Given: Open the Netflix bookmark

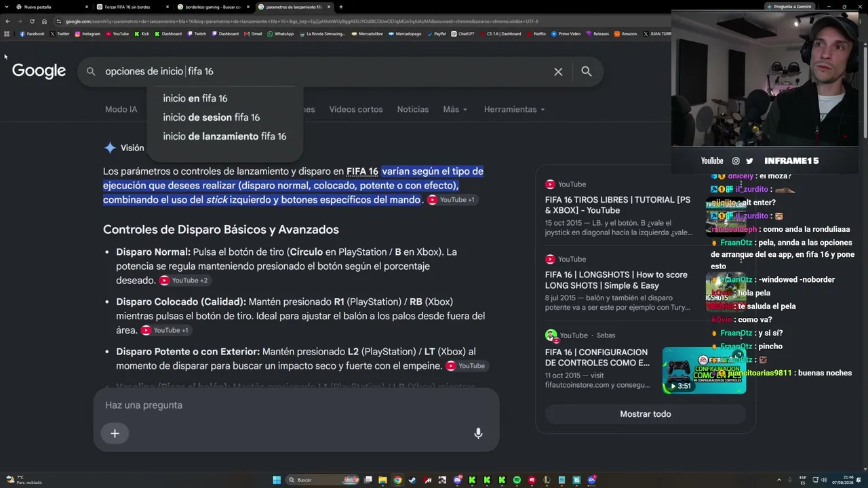Looking at the screenshot, I should [x=536, y=34].
